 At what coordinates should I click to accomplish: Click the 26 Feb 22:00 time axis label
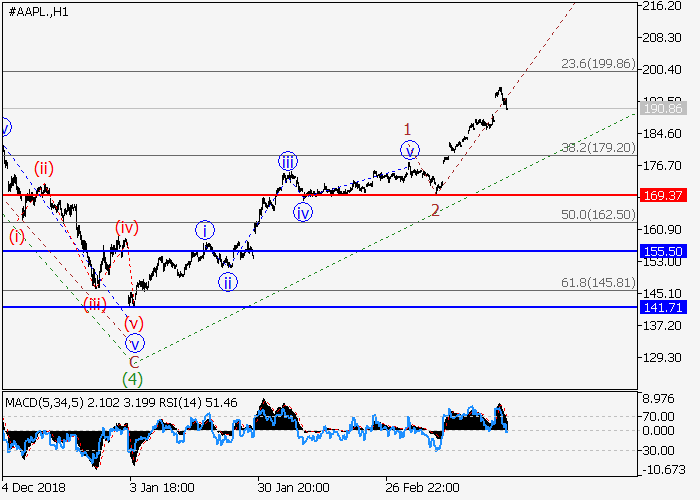click(422, 488)
